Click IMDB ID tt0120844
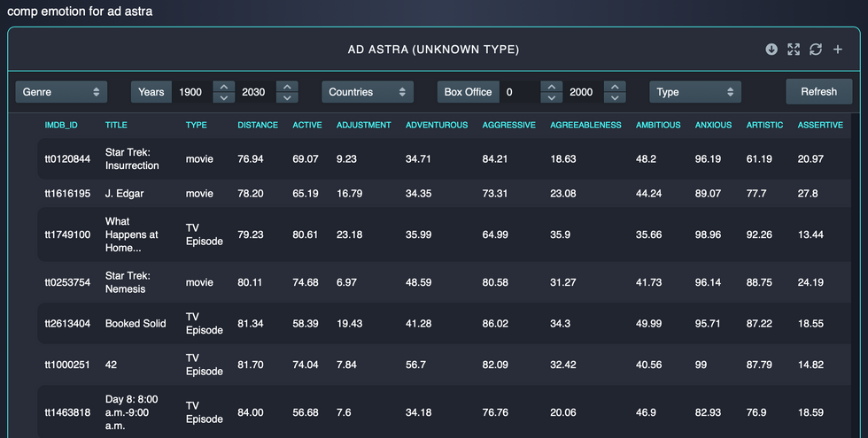This screenshot has width=868, height=438. pos(67,158)
